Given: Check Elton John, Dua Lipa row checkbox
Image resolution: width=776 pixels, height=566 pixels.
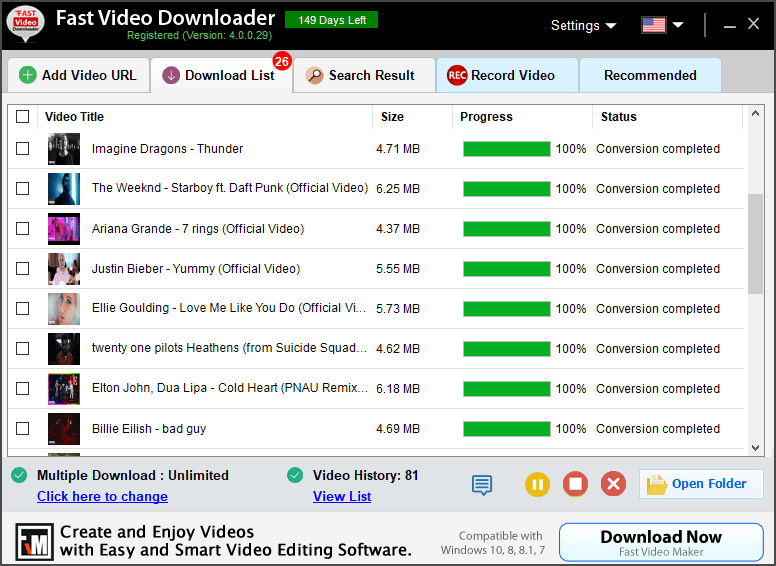Looking at the screenshot, I should 22,388.
